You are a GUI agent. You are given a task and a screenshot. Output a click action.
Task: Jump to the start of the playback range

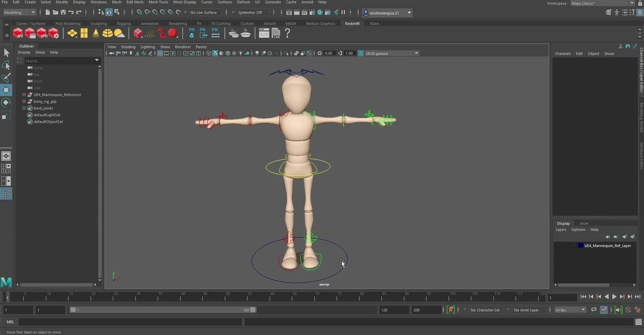click(584, 297)
